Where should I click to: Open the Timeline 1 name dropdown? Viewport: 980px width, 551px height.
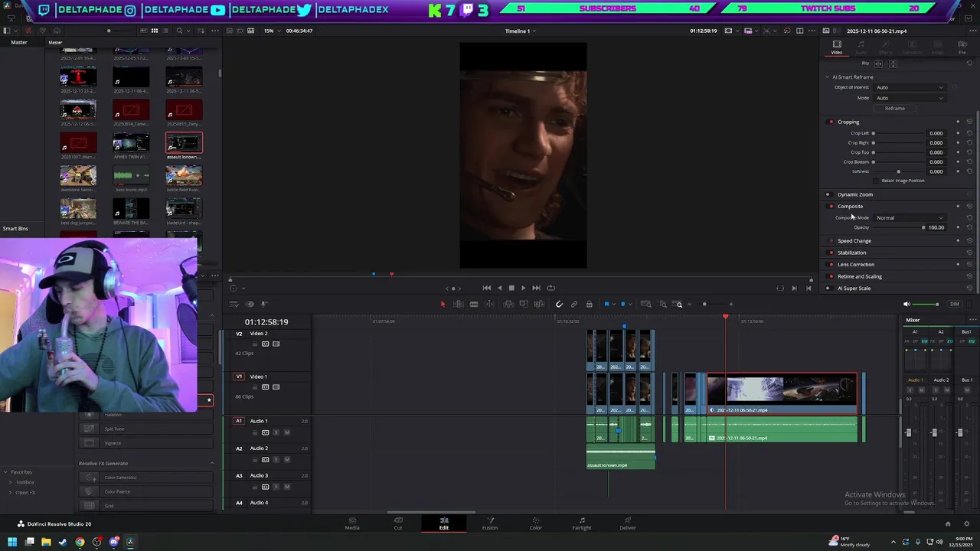pyautogui.click(x=520, y=31)
